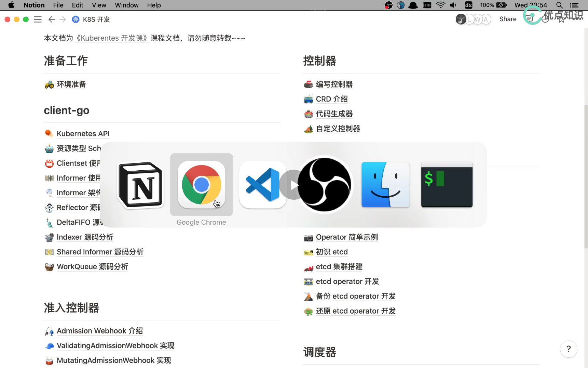Image resolution: width=588 pixels, height=368 pixels.
Task: Click the snowman emoji beside Reflector
Action: [49, 208]
